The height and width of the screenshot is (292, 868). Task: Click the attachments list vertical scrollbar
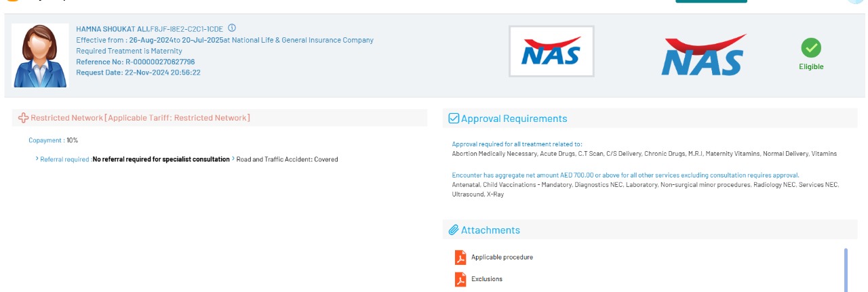(845, 268)
